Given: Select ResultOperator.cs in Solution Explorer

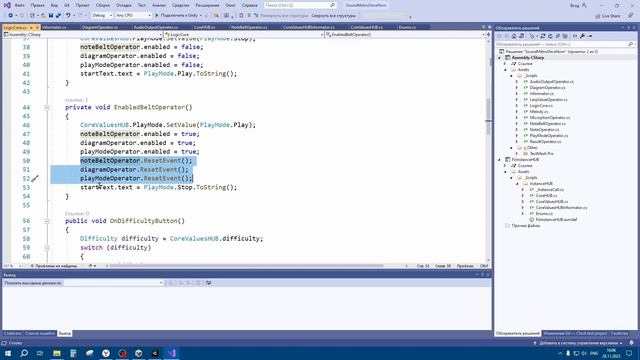Looking at the screenshot, I should pyautogui.click(x=545, y=142).
